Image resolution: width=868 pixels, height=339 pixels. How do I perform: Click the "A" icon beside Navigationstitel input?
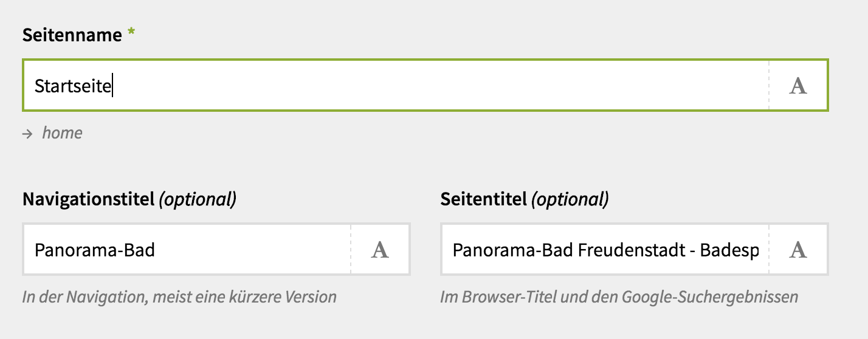380,250
